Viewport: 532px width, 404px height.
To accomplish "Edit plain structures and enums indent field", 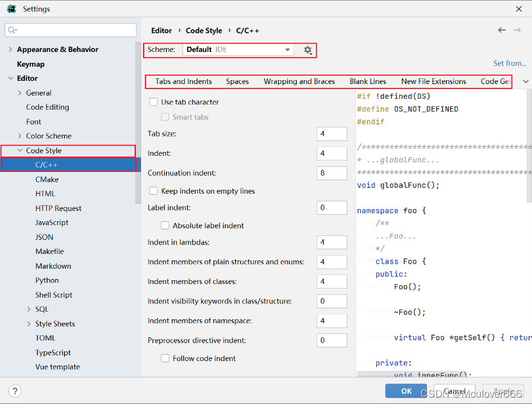I will click(x=332, y=262).
